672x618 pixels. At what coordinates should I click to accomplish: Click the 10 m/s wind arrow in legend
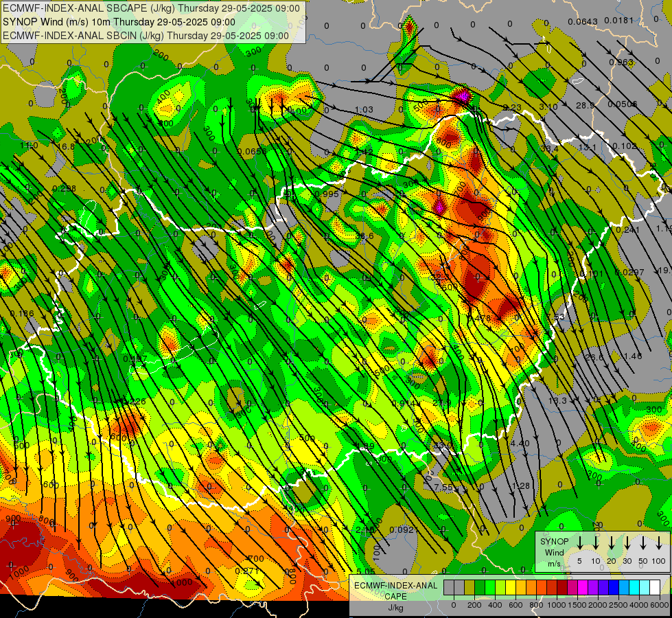[596, 542]
